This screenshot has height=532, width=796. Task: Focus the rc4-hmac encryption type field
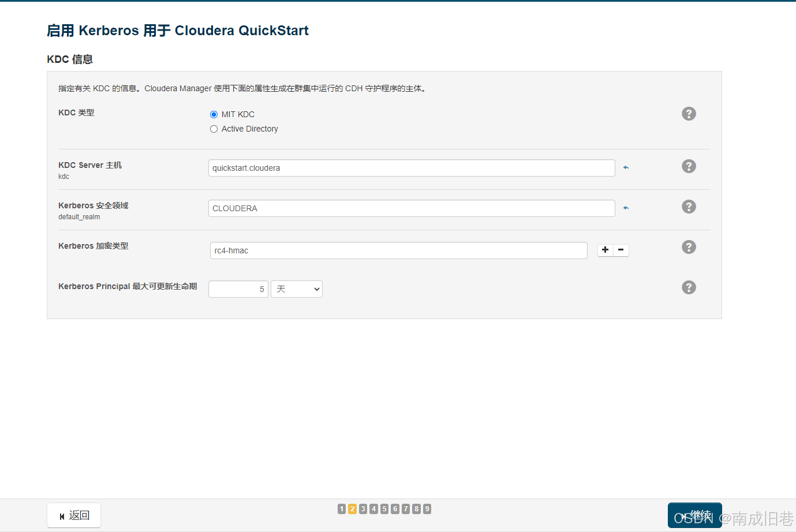399,250
